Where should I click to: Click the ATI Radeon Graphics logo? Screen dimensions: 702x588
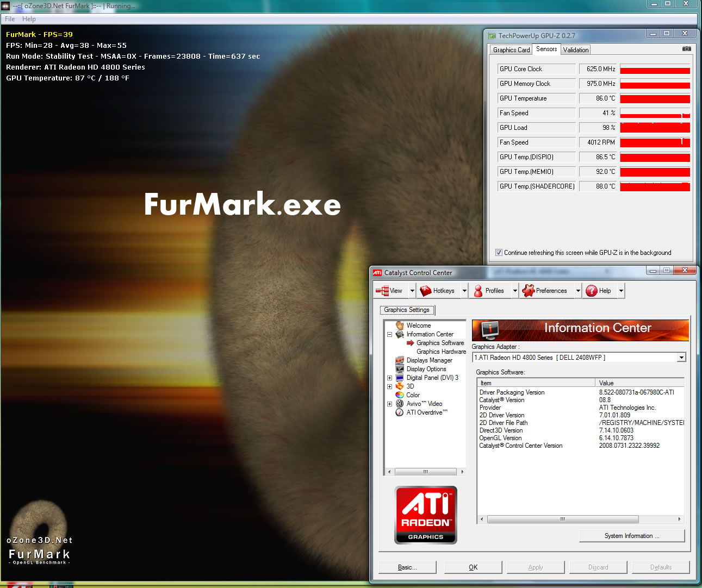pos(426,515)
